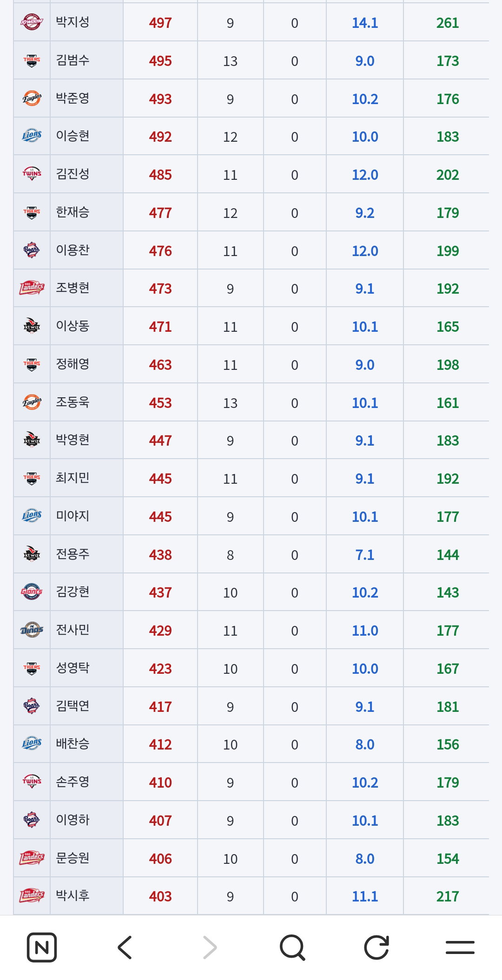The image size is (502, 980).
Task: Open player 박준영's name
Action: [x=73, y=98]
